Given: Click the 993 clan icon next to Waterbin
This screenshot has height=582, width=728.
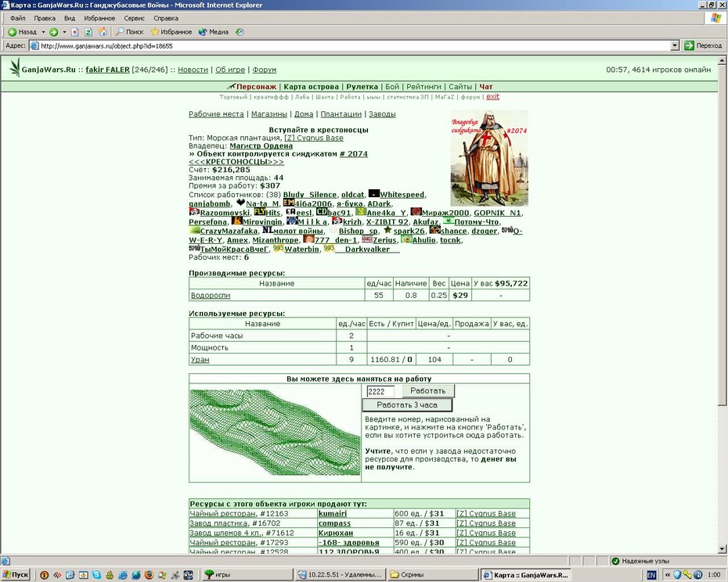Looking at the screenshot, I should click(x=278, y=248).
